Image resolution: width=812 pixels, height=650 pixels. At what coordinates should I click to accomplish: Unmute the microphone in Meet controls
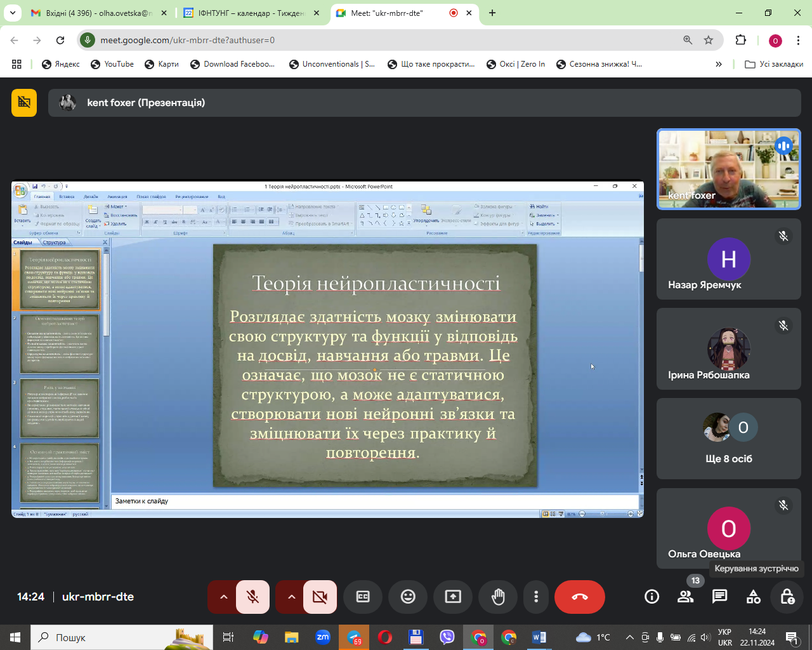[x=252, y=597]
